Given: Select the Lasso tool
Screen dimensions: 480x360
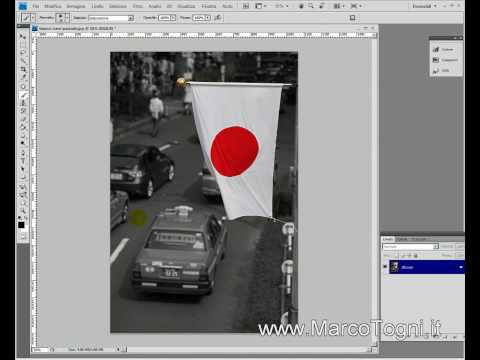Looking at the screenshot, I should 23,52.
